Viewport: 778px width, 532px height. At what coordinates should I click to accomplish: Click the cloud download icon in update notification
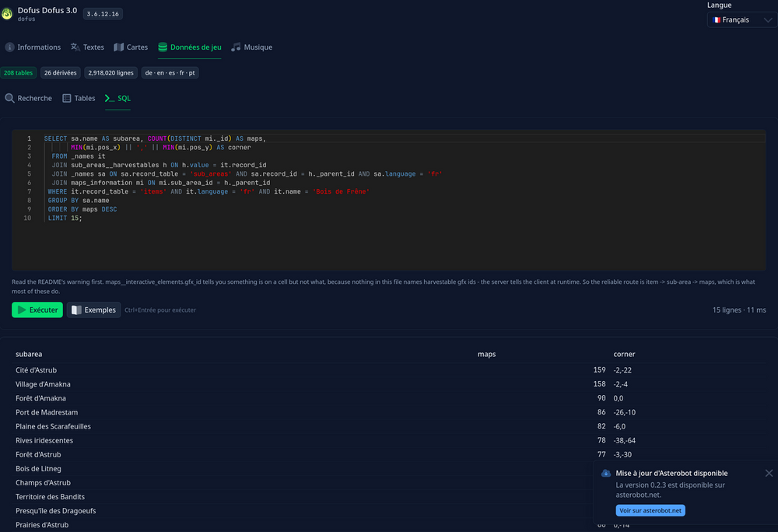click(606, 474)
